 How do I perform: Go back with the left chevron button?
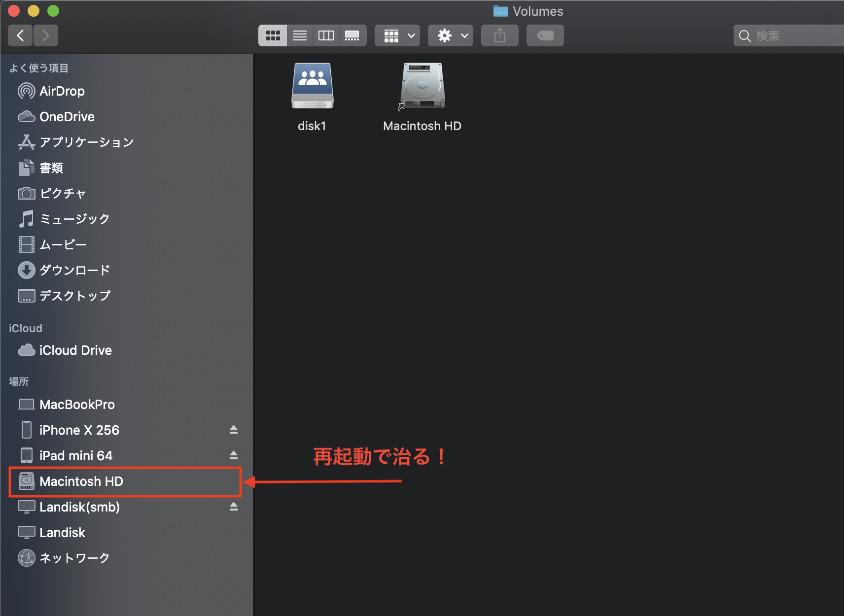20,35
